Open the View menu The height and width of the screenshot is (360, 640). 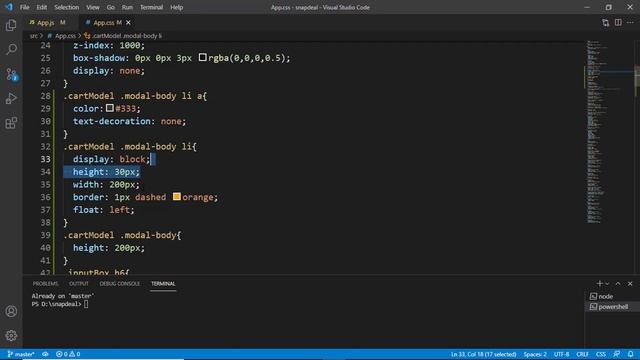coord(93,7)
